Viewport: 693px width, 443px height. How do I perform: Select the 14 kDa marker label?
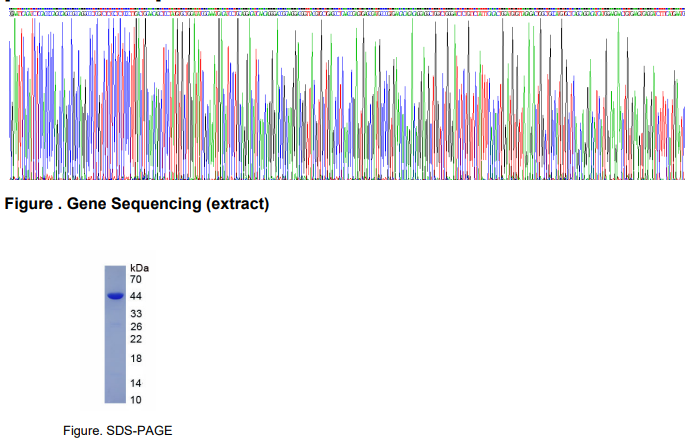(136, 383)
